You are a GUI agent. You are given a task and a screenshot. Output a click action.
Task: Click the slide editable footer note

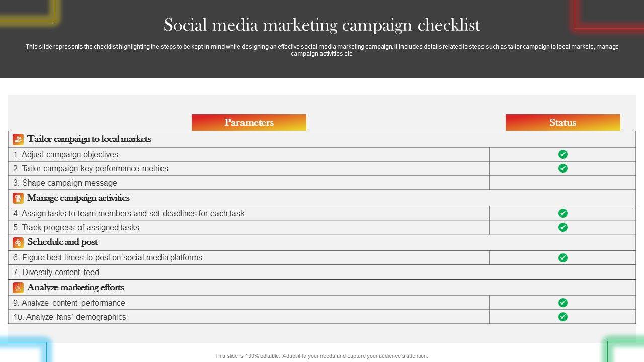pyautogui.click(x=321, y=356)
